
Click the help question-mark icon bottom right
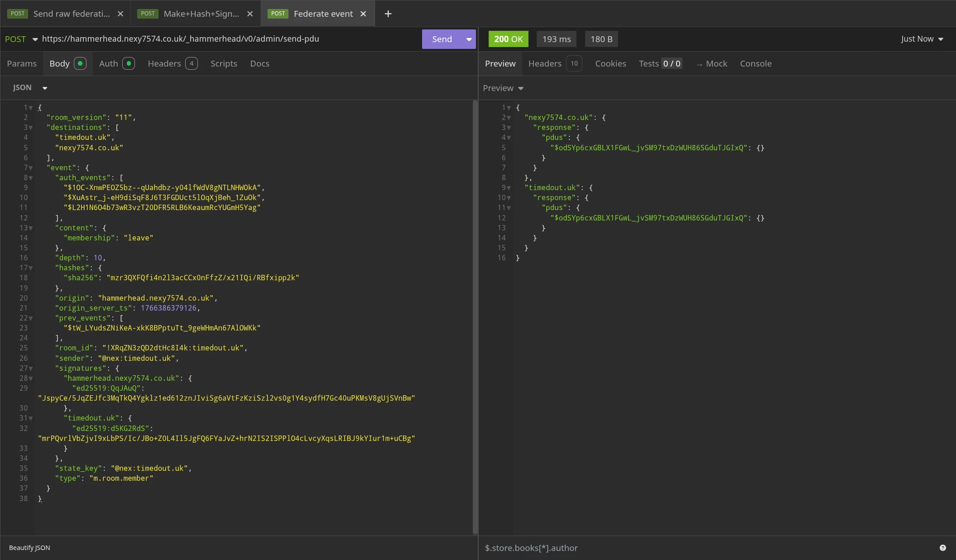pyautogui.click(x=943, y=547)
